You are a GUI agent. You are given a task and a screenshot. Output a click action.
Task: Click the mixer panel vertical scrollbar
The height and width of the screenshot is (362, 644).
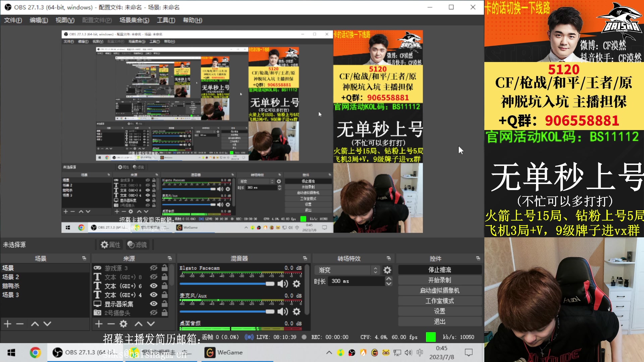307,290
